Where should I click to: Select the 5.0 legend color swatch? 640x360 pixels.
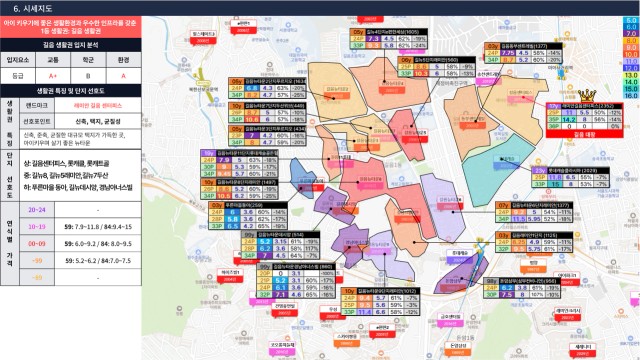coord(631,20)
